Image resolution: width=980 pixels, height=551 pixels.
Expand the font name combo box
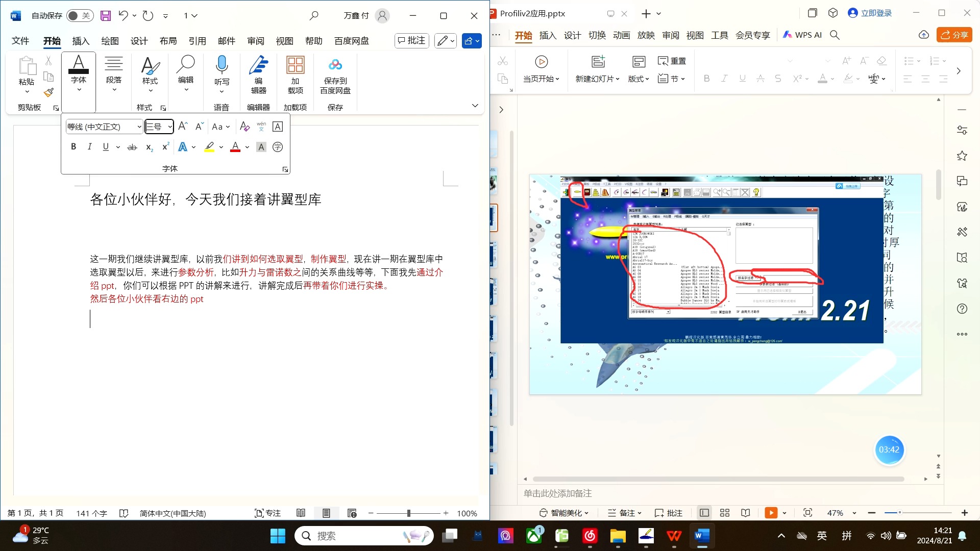[x=139, y=127]
